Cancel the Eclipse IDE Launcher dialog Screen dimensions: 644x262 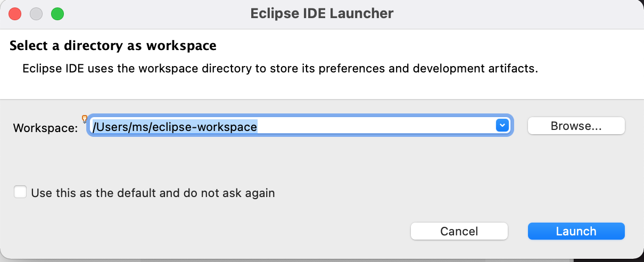click(459, 231)
